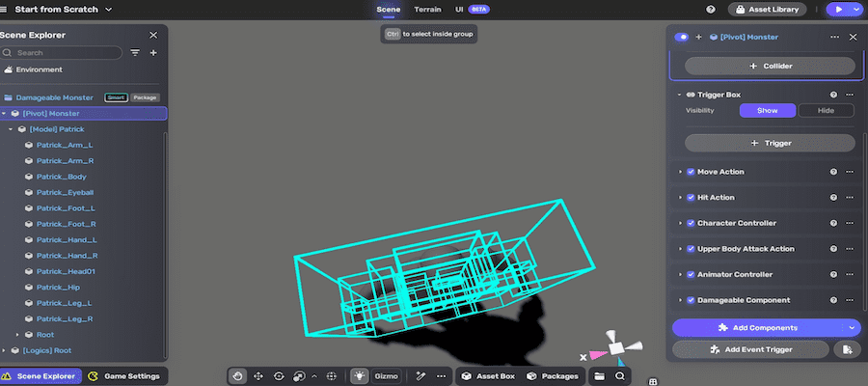This screenshot has height=386, width=868.
Task: Open help for Trigger Box component
Action: 833,95
